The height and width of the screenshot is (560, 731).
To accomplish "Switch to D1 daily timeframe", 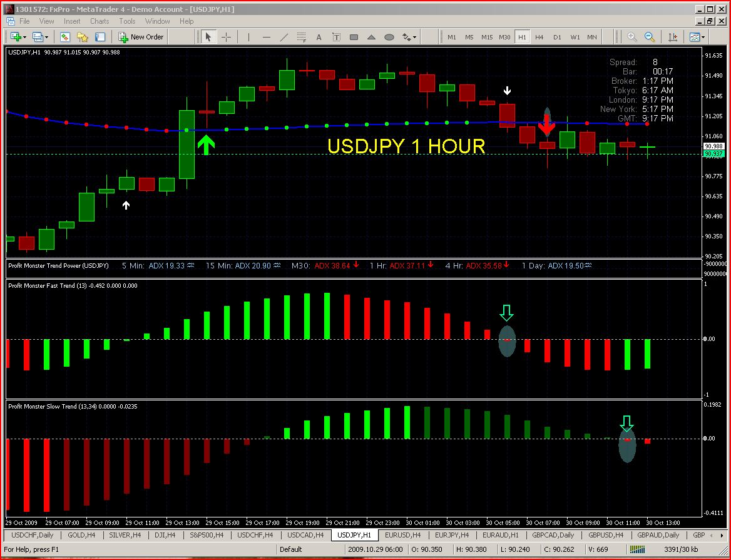I will (x=557, y=37).
